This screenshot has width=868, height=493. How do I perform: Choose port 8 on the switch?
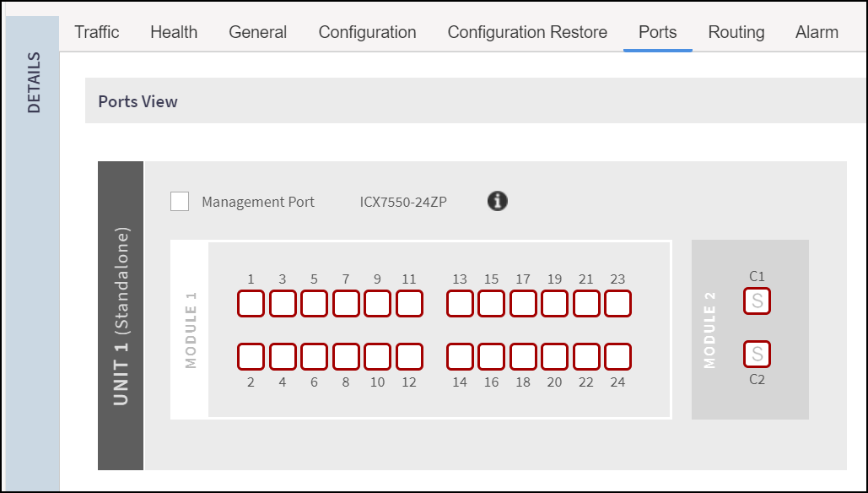point(346,357)
